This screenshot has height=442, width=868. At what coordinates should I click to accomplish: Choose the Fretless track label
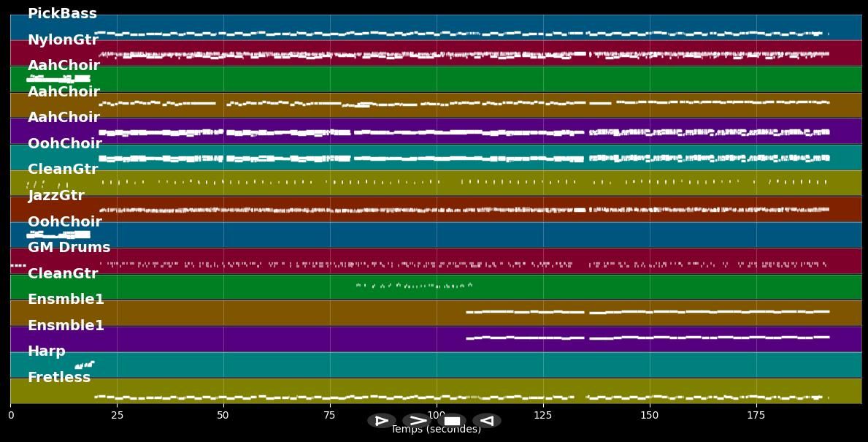59,378
